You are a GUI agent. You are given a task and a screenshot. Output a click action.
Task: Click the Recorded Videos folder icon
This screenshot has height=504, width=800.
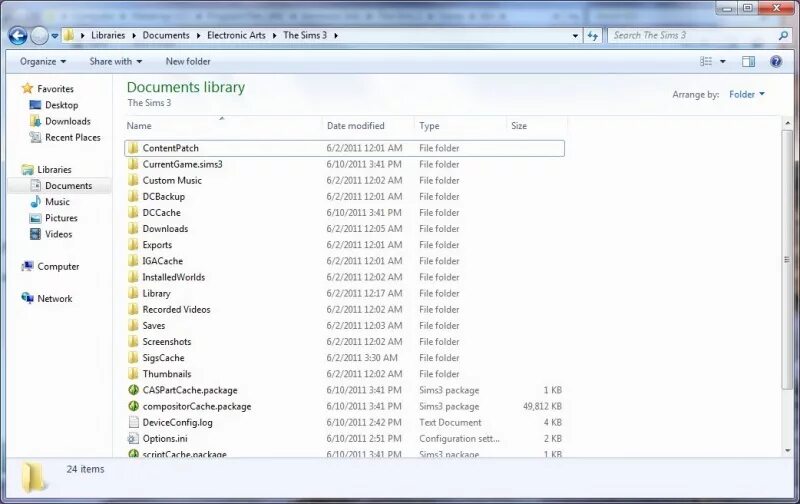133,310
